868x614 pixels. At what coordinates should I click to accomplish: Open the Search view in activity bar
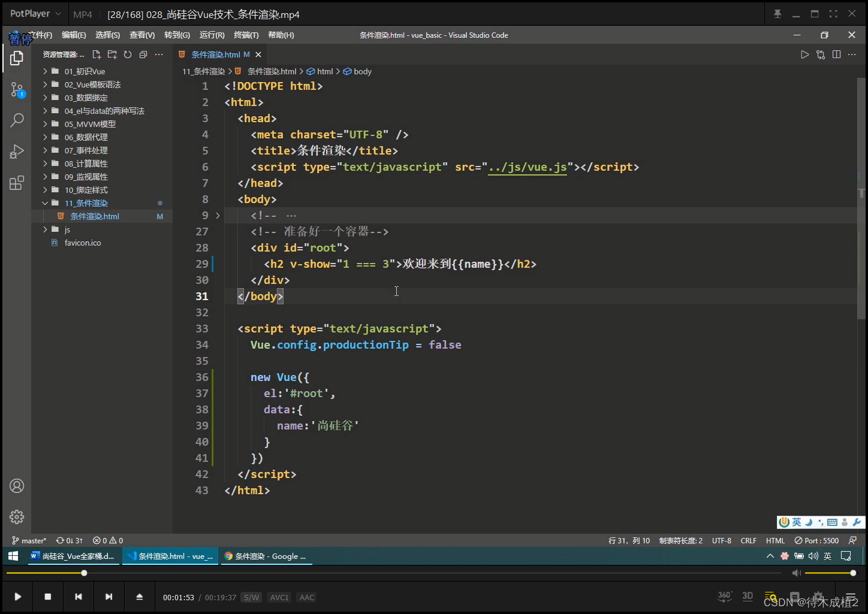(17, 120)
